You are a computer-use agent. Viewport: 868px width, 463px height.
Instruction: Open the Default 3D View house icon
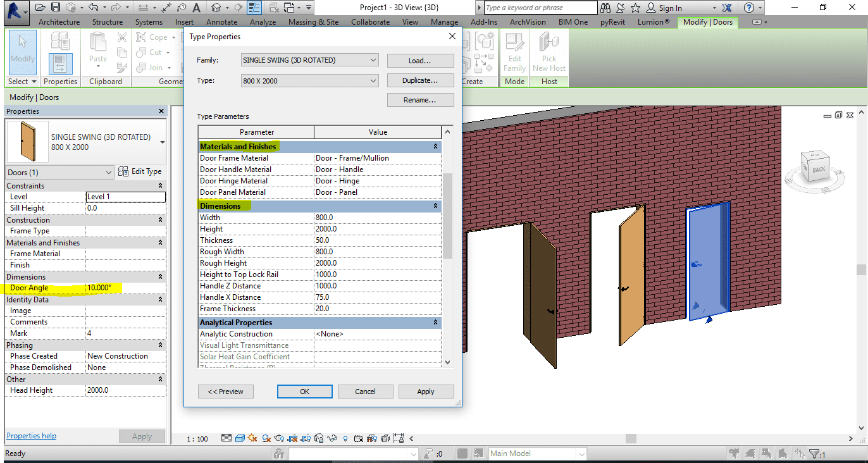click(x=217, y=8)
